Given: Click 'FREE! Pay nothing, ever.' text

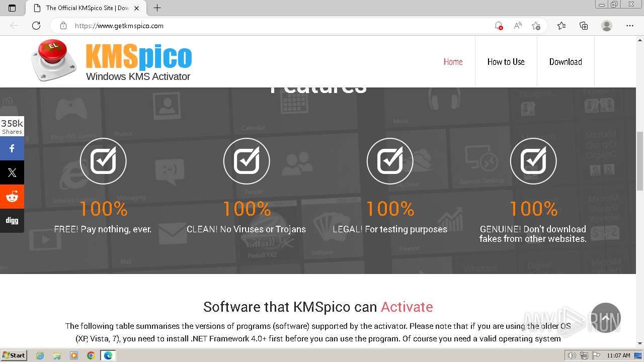Looking at the screenshot, I should point(103,229).
